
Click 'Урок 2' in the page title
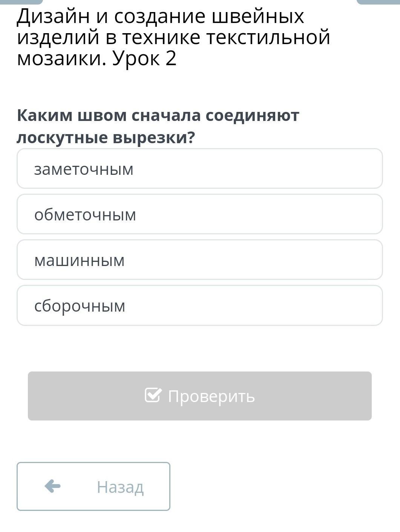coord(144,59)
